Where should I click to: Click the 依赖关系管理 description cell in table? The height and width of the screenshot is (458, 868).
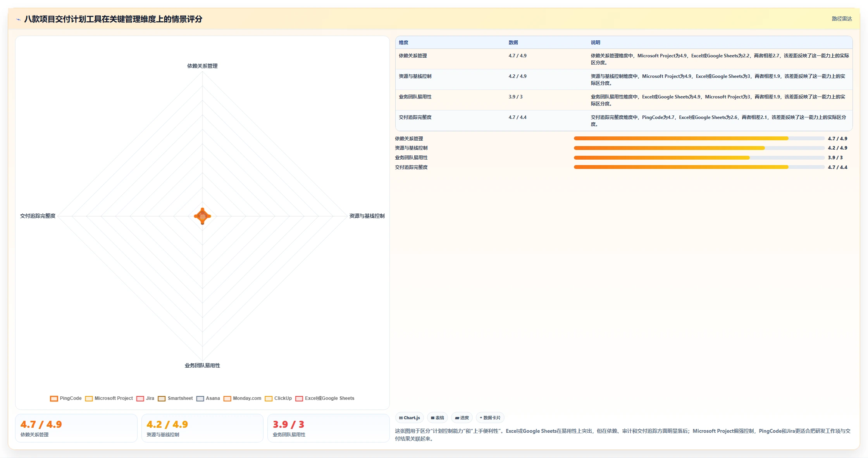(720, 59)
